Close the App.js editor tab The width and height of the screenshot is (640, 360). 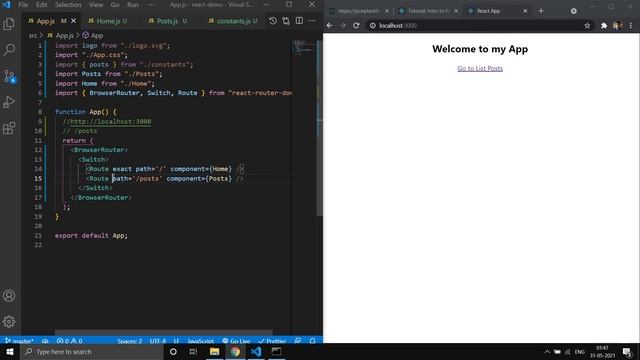tap(73, 21)
